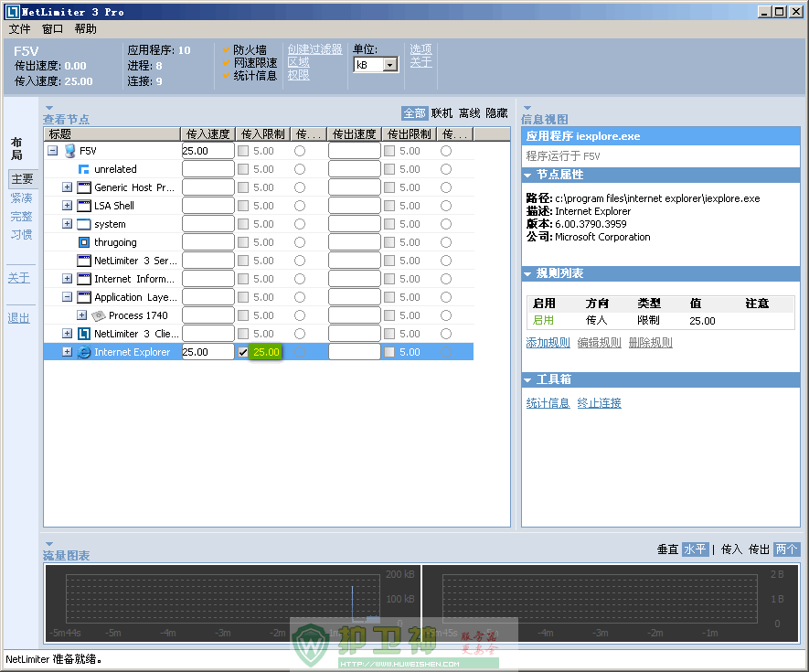
Task: Click Internet Explorer incoming limit value 25.00
Action: click(266, 352)
